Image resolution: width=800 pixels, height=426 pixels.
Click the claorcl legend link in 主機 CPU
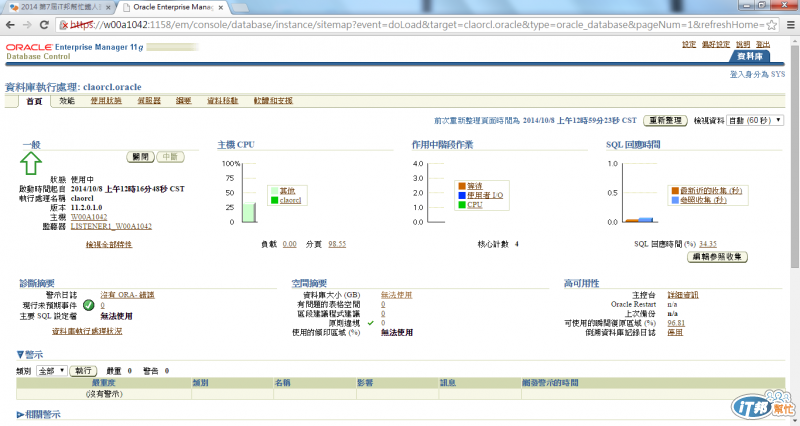[291, 200]
